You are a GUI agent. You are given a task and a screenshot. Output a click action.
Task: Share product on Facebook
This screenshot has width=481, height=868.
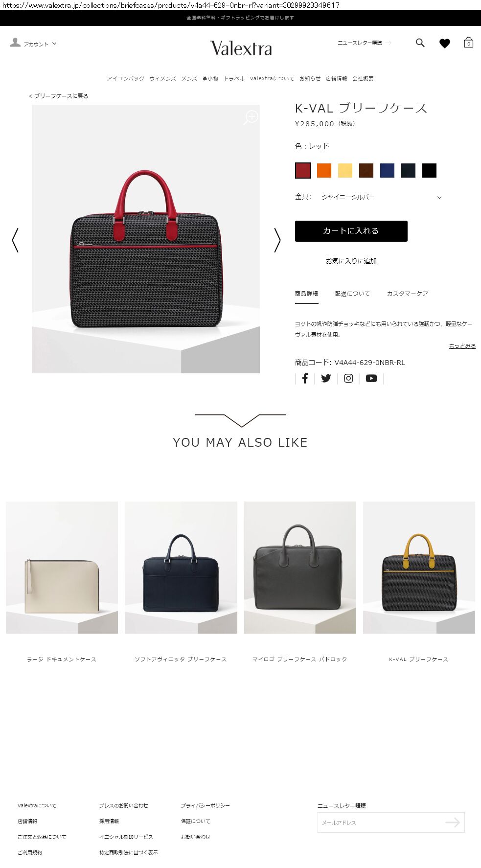[305, 378]
